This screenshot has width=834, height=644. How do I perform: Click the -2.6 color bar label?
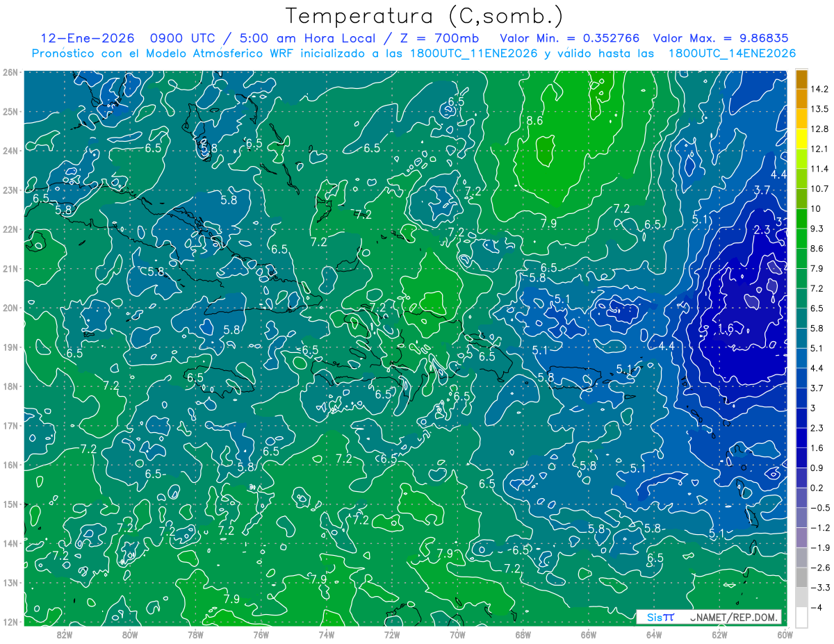coord(819,568)
